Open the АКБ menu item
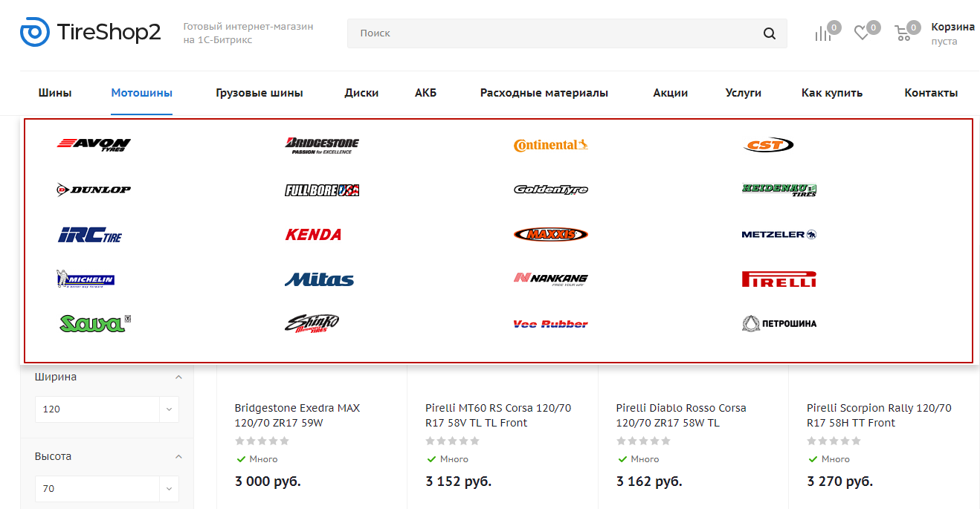The height and width of the screenshot is (509, 980). (426, 93)
